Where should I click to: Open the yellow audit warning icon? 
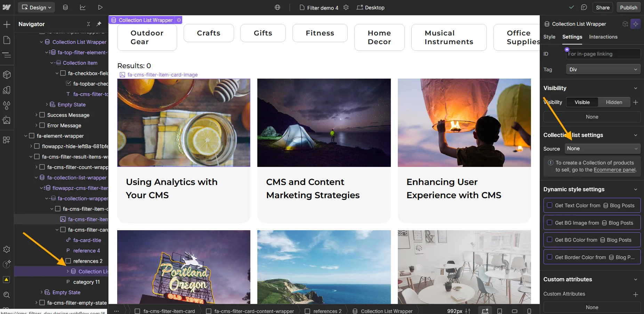7,280
